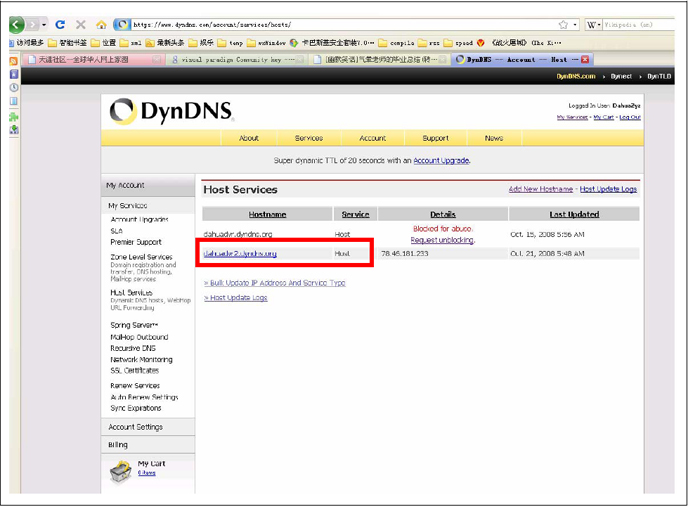Image resolution: width=688 pixels, height=507 pixels.
Task: Click the green puzzle add-ons sidebar icon
Action: [x=14, y=116]
